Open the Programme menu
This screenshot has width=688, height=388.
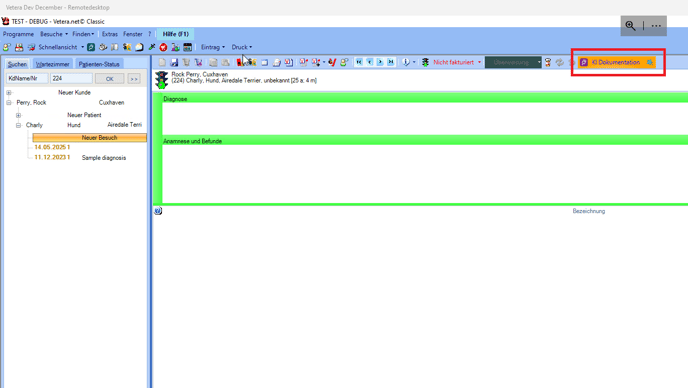pyautogui.click(x=18, y=34)
